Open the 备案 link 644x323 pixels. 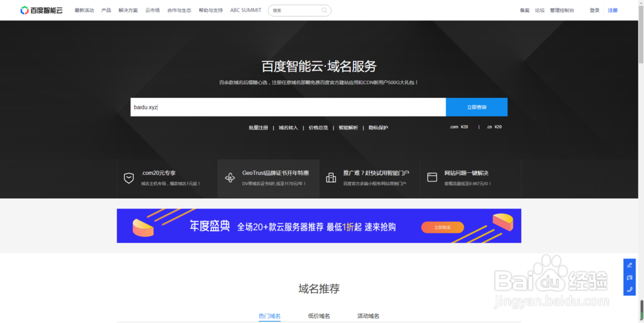point(524,10)
